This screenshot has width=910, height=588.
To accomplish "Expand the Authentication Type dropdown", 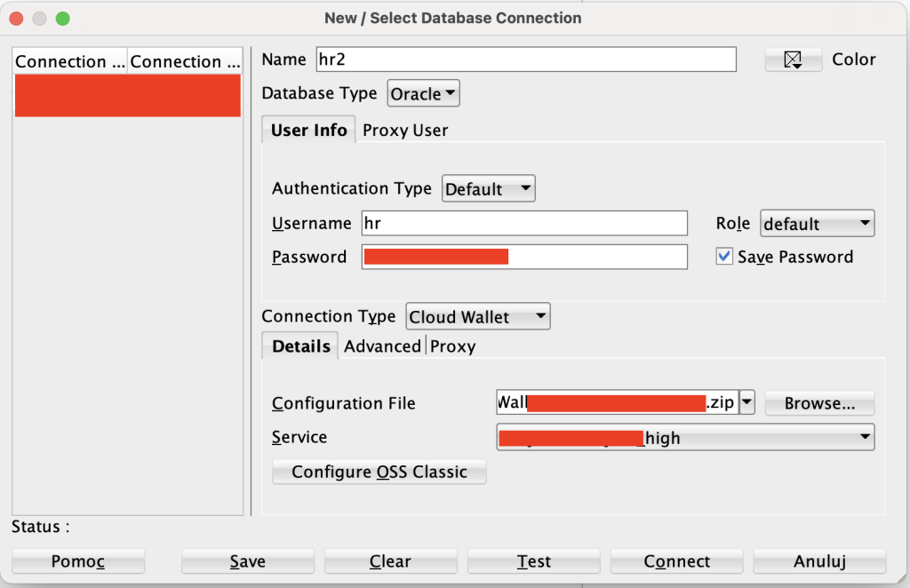I will pyautogui.click(x=488, y=188).
